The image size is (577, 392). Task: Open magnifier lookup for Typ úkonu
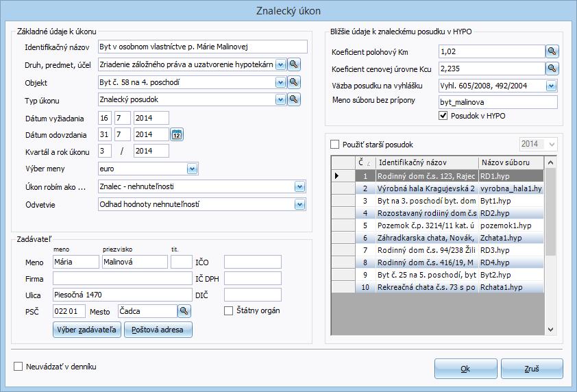coord(294,99)
